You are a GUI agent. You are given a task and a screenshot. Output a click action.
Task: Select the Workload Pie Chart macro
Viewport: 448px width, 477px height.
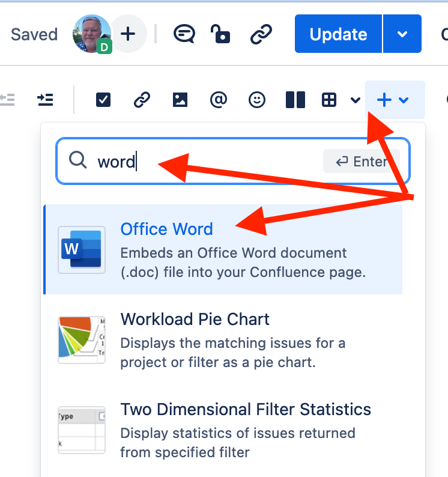tap(223, 340)
